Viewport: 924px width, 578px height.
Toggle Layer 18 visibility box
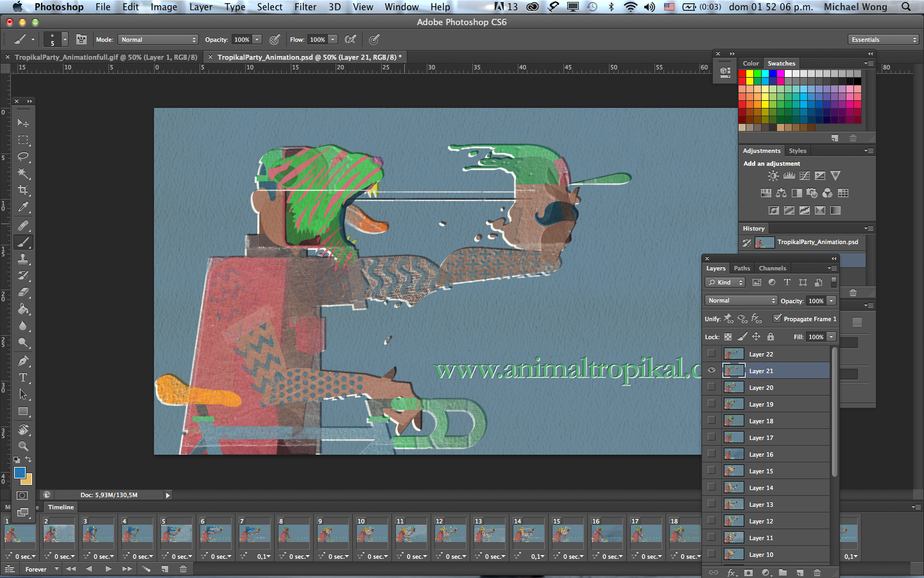tap(711, 421)
